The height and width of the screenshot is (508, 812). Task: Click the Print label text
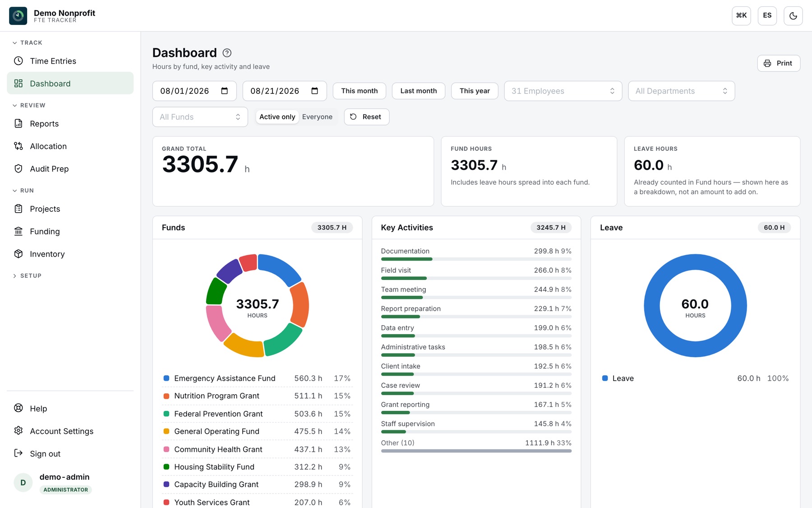(784, 63)
